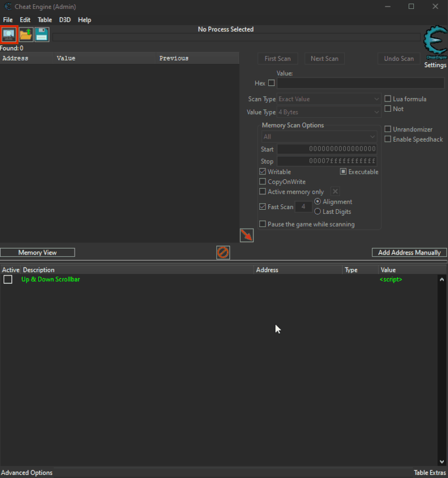The height and width of the screenshot is (478, 448).
Task: Enable Pause the game while scanning
Action: pyautogui.click(x=262, y=224)
